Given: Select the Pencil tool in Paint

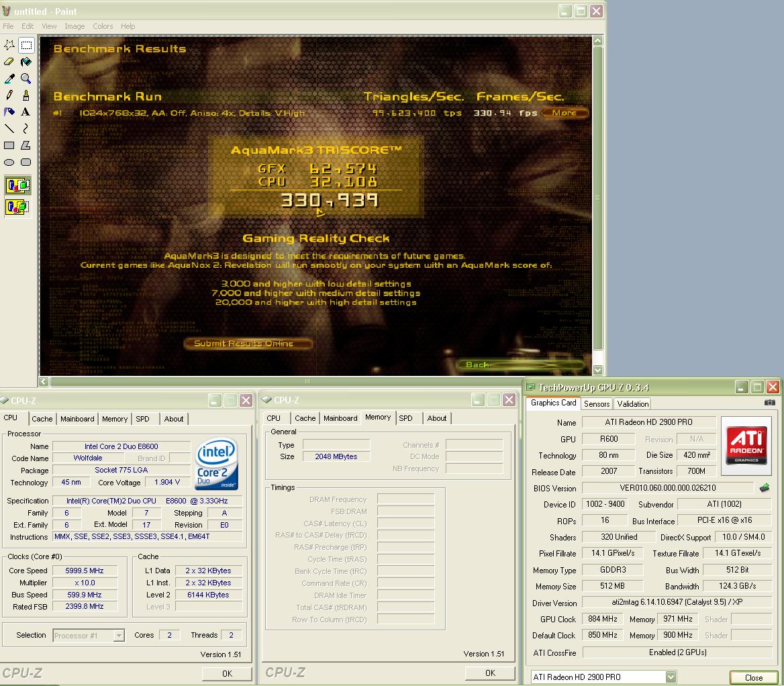Looking at the screenshot, I should (9, 95).
